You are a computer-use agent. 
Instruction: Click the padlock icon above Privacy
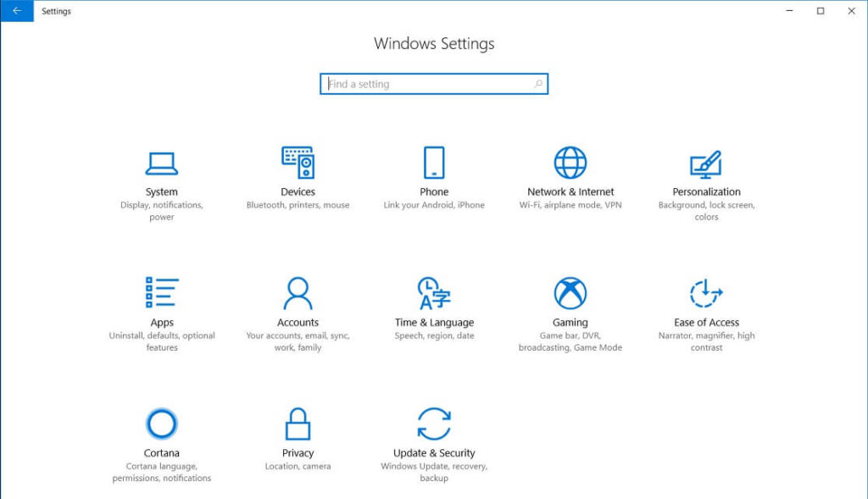click(x=298, y=424)
